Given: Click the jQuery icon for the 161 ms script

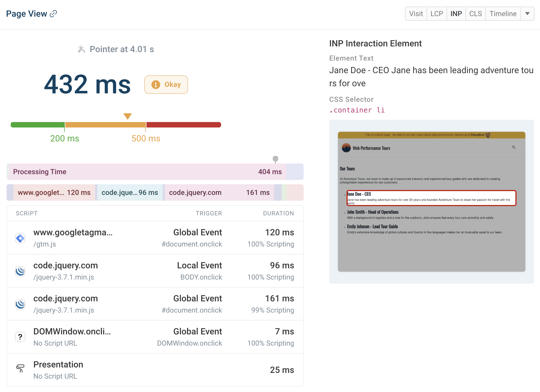Looking at the screenshot, I should pyautogui.click(x=20, y=304).
